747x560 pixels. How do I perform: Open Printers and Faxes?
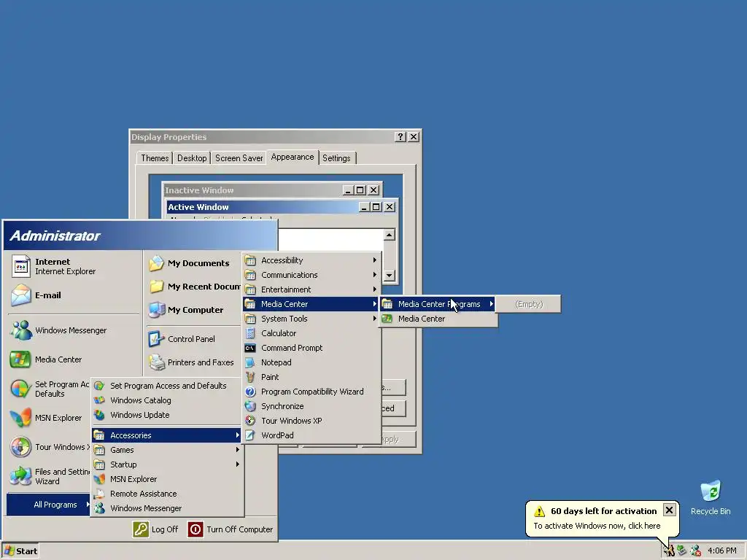(x=192, y=362)
